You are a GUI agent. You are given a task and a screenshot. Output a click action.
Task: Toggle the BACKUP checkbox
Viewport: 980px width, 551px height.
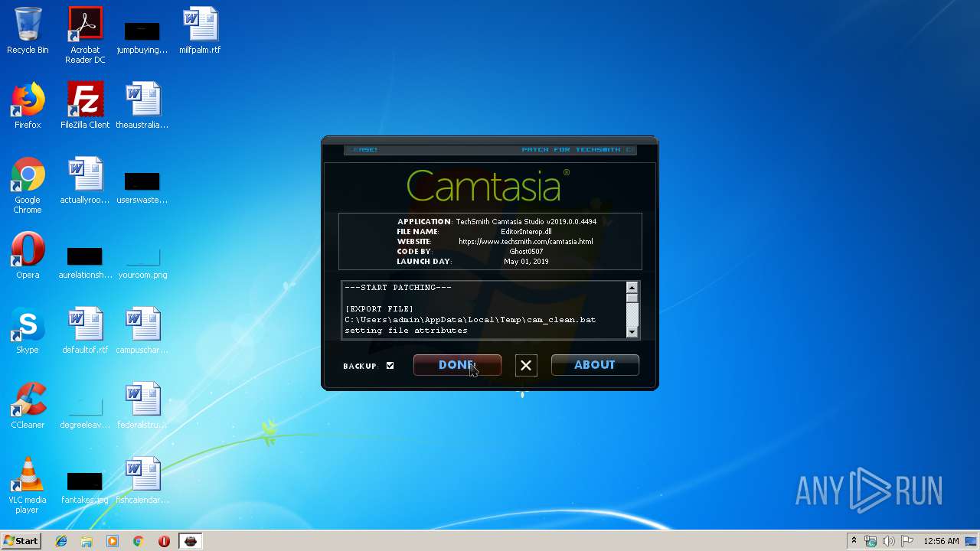pyautogui.click(x=390, y=366)
